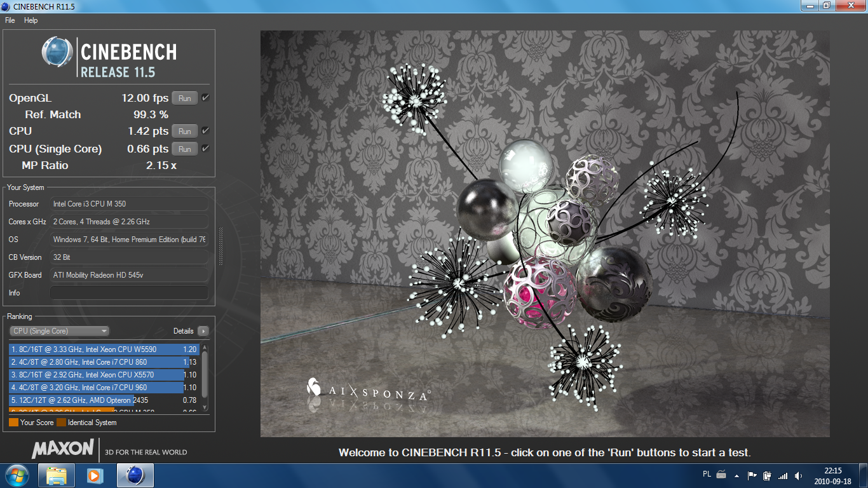Click the Cores x GHz value field
This screenshot has width=868, height=488.
[129, 222]
